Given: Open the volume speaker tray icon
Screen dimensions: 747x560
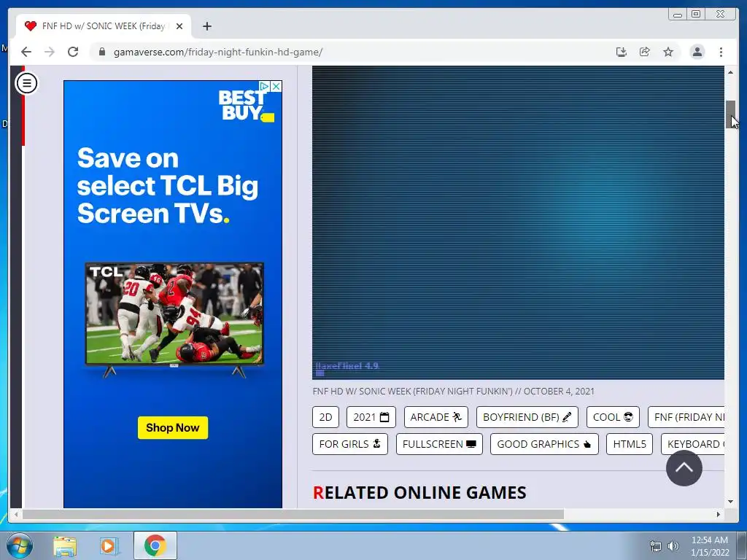Looking at the screenshot, I should [x=673, y=546].
